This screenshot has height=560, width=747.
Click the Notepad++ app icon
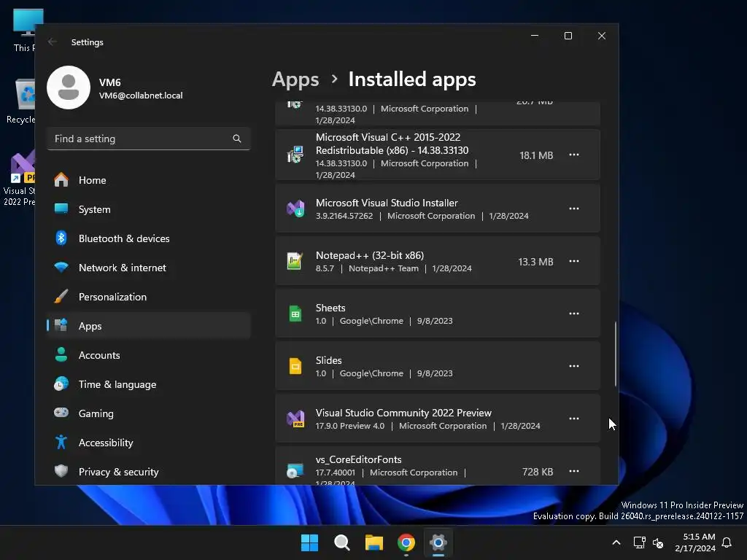click(x=295, y=261)
